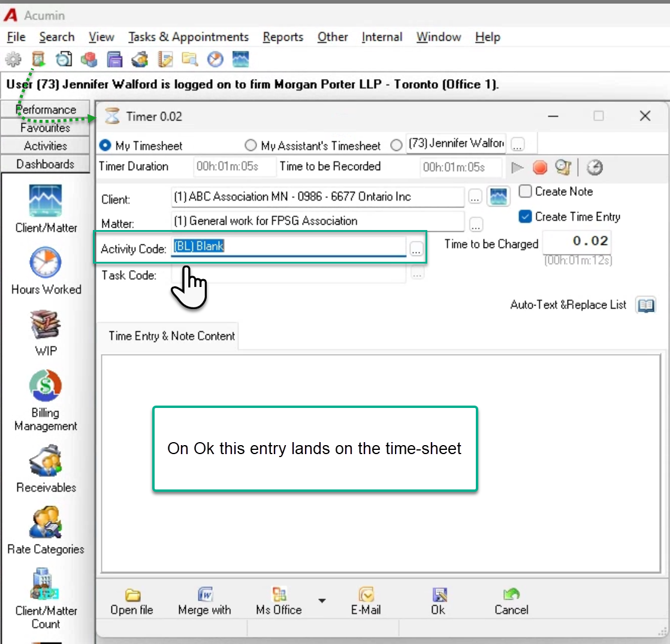Click the clock-and-document toolbar icon
The image size is (670, 644).
pos(64,59)
